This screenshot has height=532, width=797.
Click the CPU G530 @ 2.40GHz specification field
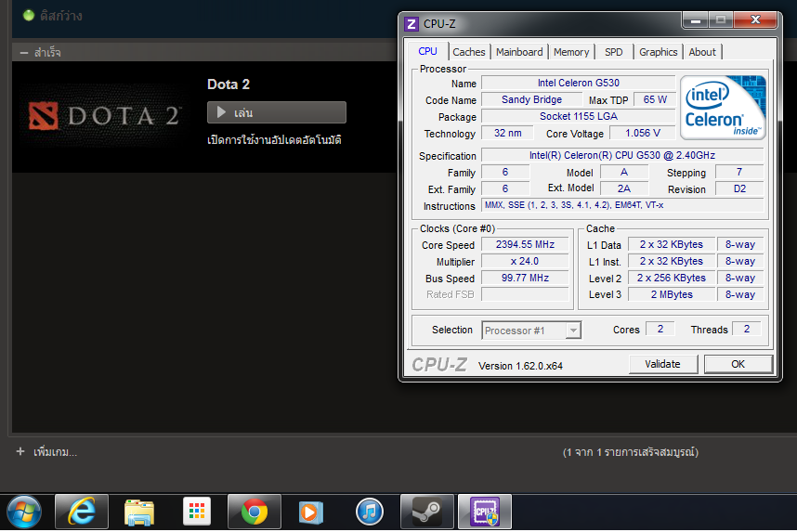pyautogui.click(x=622, y=155)
